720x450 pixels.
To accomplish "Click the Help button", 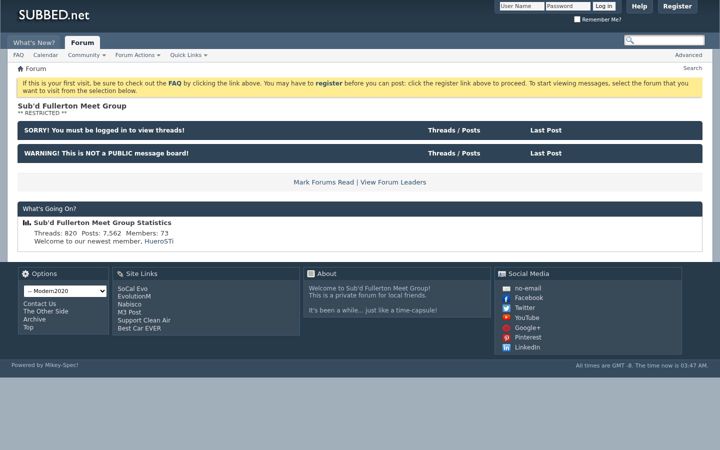I will pyautogui.click(x=639, y=6).
